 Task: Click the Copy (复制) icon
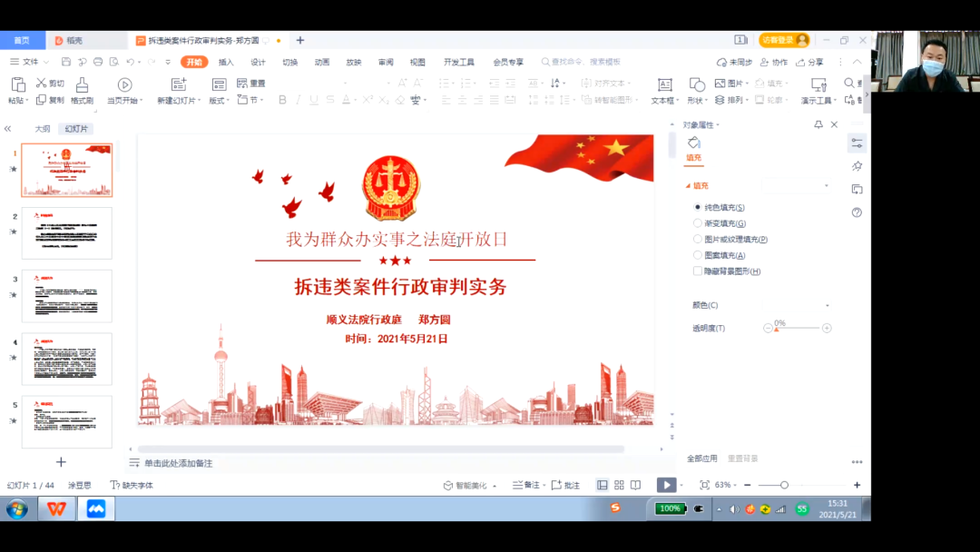(x=41, y=100)
